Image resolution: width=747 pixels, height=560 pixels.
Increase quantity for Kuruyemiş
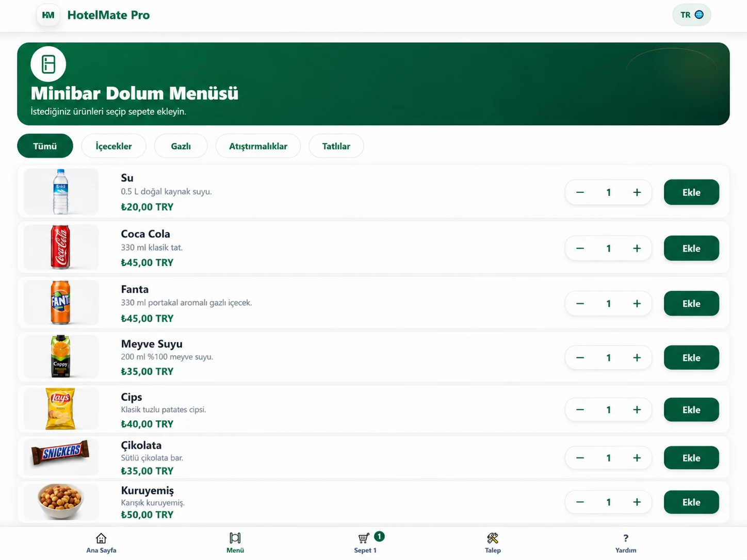click(x=637, y=502)
